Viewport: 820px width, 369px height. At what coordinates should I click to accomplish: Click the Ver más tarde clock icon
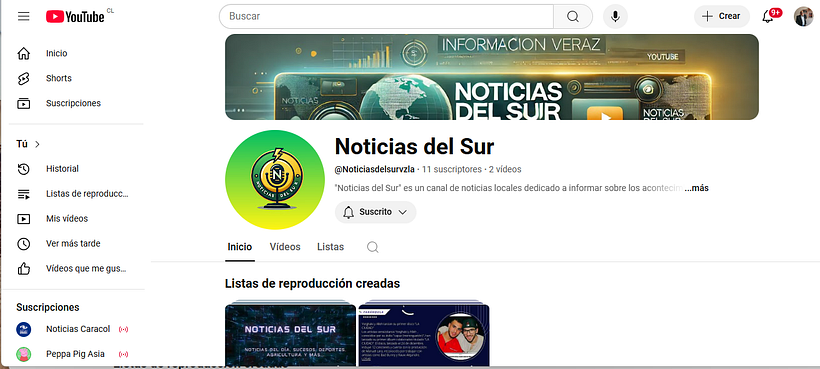tap(24, 244)
